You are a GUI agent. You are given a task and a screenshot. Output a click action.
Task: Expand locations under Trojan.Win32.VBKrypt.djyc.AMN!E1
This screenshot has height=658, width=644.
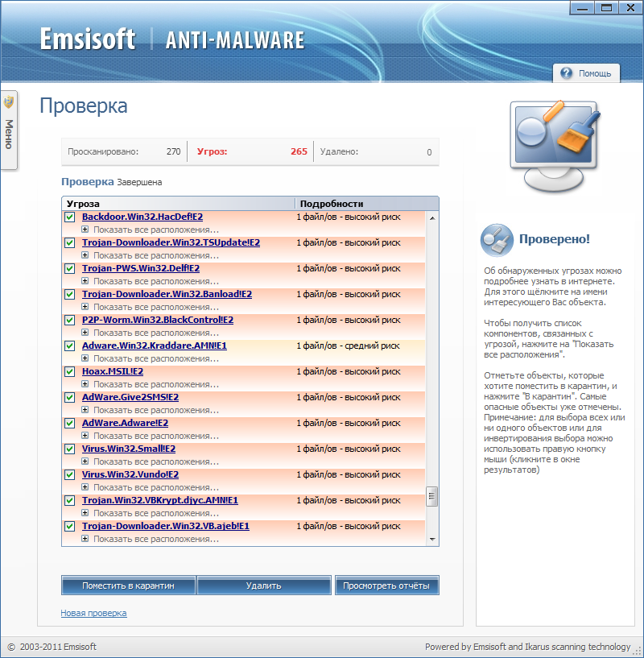tap(85, 512)
